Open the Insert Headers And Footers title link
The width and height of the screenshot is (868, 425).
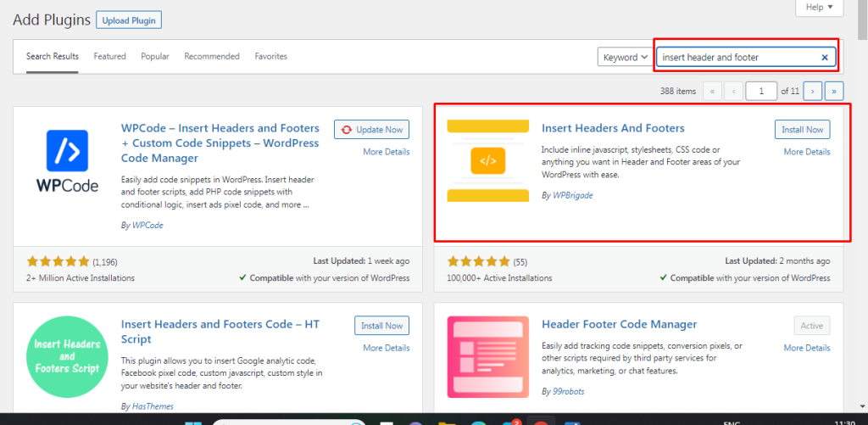[x=613, y=128]
